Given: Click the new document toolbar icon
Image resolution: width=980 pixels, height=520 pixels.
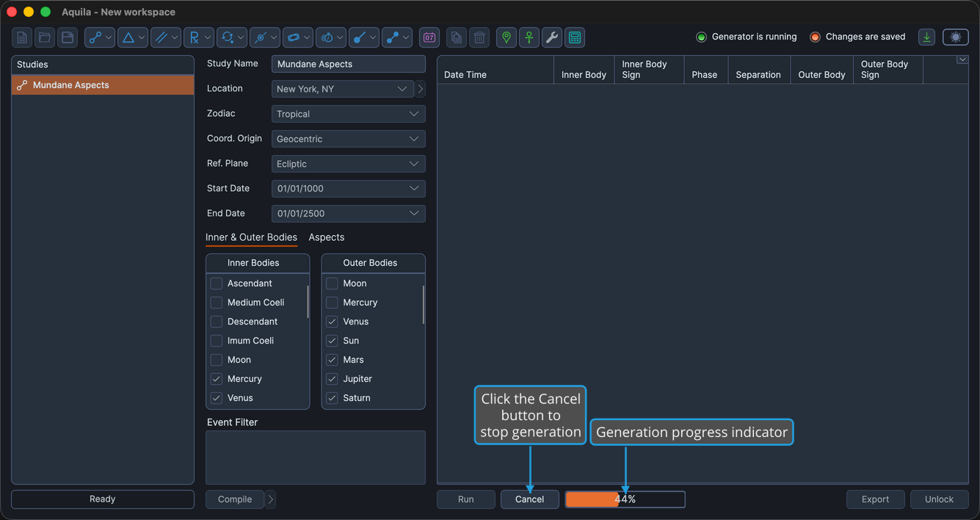Looking at the screenshot, I should (22, 37).
